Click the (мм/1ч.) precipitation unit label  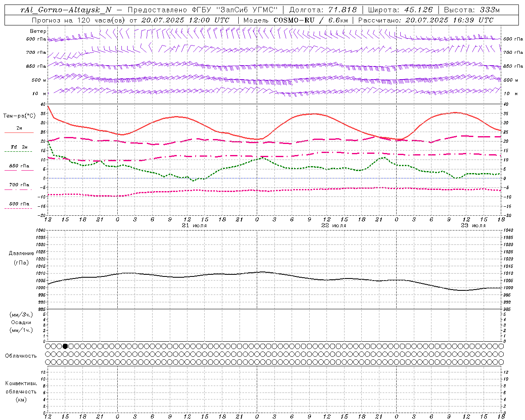[x=21, y=330]
